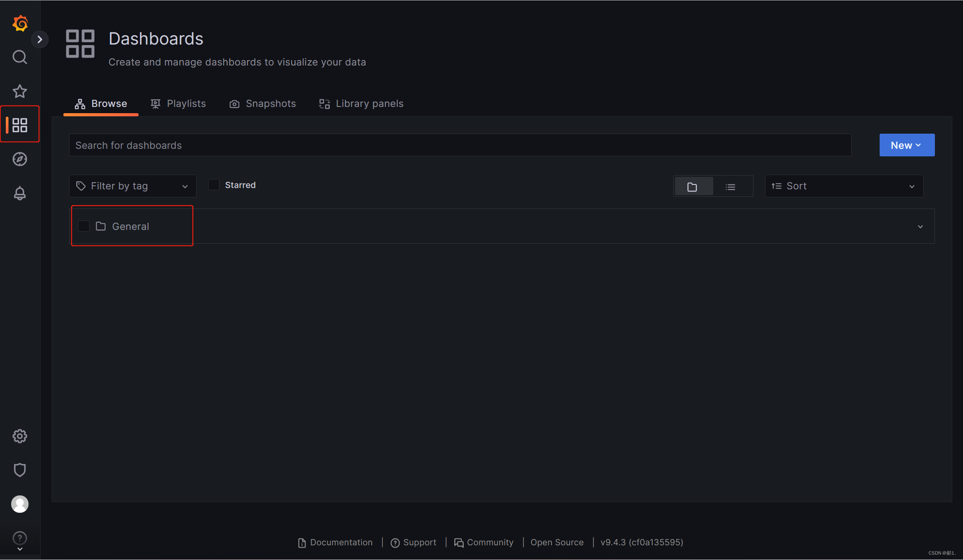Check the General folder checkbox
Viewport: 963px width, 560px height.
coord(84,226)
